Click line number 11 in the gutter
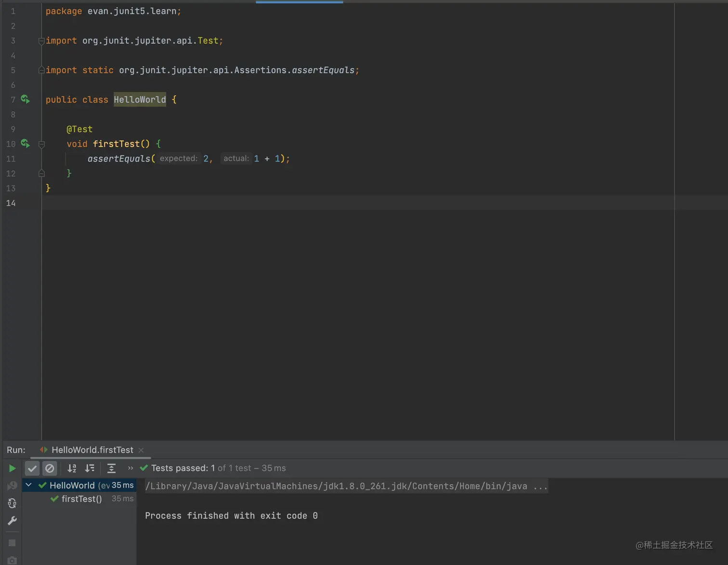This screenshot has height=565, width=728. [x=11, y=159]
